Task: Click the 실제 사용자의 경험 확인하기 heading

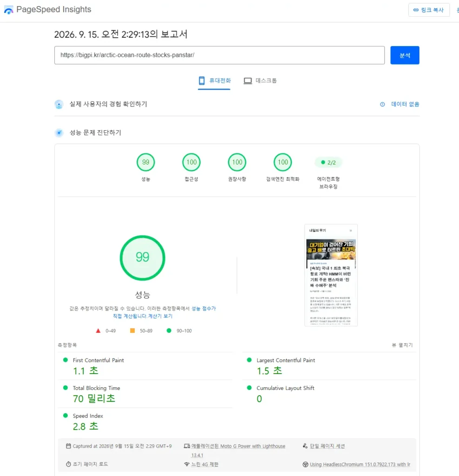Action: pos(108,104)
